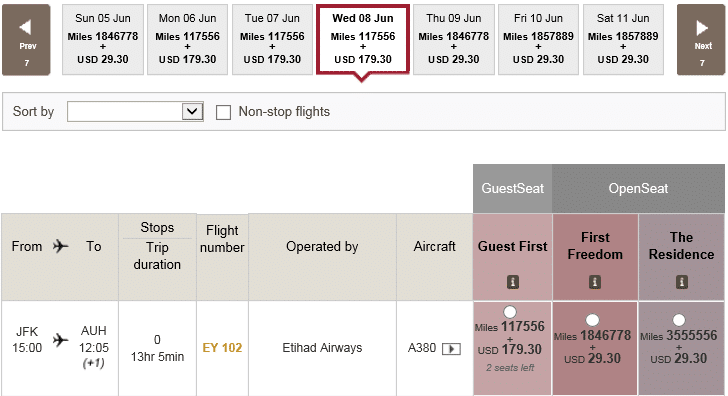Screen dimensions: 728x396
Task: Go to previous 7 days arrow
Action: click(26, 40)
